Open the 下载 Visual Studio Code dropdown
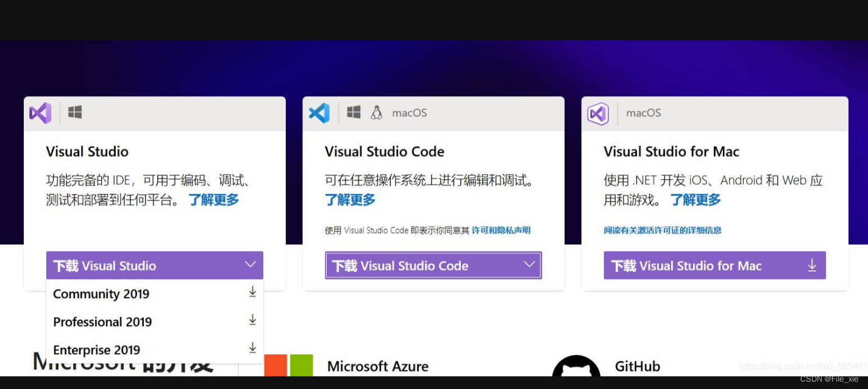This screenshot has height=389, width=868. (433, 265)
